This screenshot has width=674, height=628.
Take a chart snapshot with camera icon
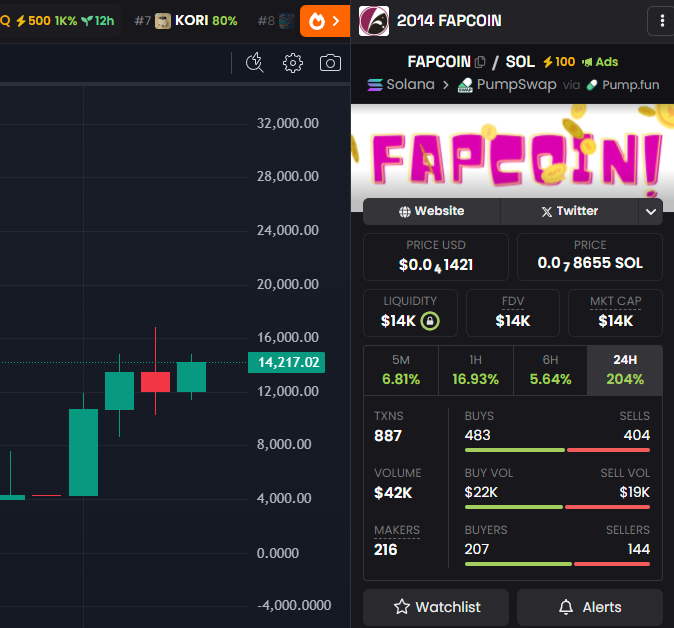click(330, 63)
